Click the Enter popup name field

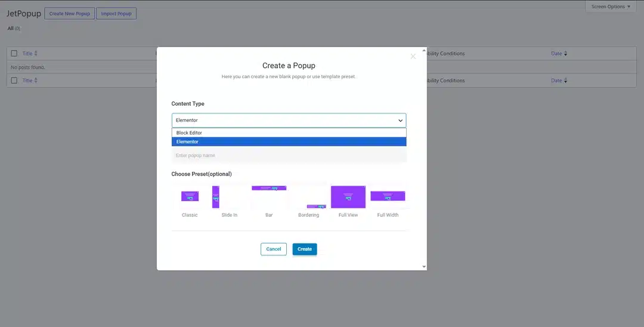tap(289, 155)
